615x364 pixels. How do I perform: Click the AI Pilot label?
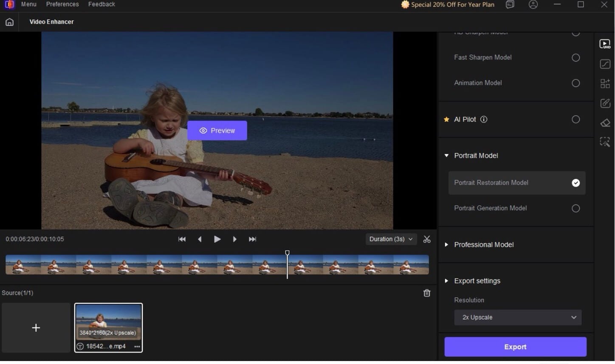[465, 120]
